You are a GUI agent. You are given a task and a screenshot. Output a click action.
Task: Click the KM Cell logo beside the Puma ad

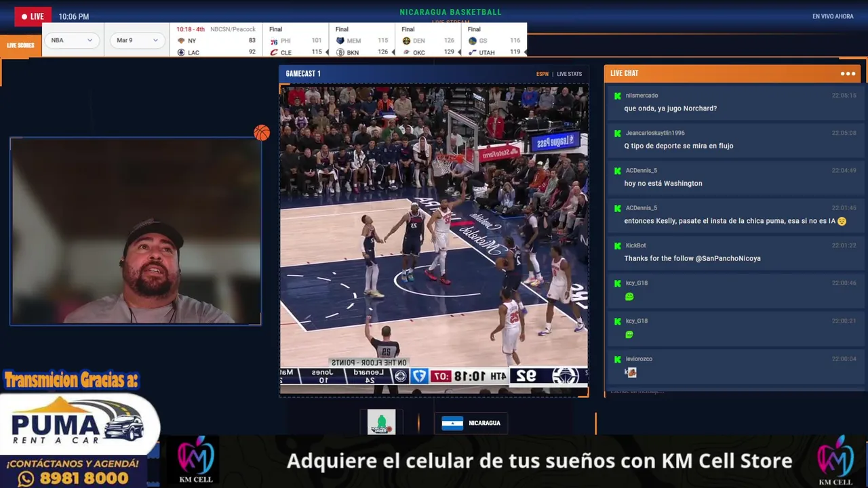(x=196, y=460)
